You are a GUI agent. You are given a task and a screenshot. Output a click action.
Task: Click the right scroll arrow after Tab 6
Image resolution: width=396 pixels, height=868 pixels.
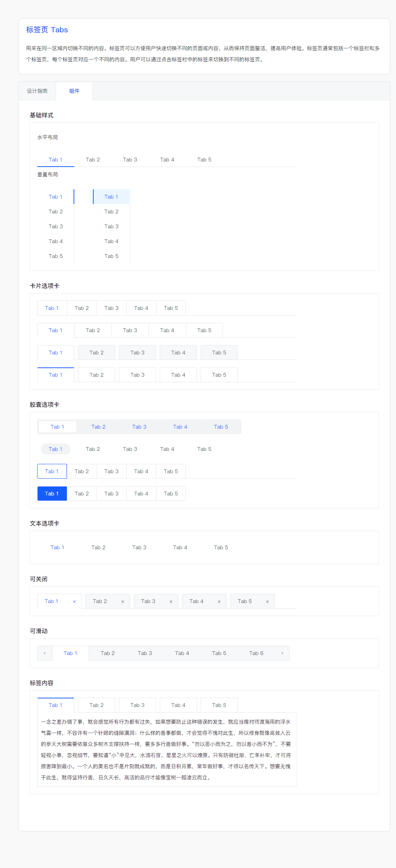282,653
